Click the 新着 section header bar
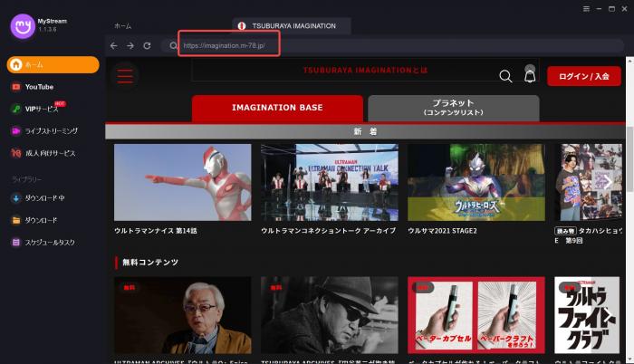Viewport: 634px width, 364px height. [365, 132]
